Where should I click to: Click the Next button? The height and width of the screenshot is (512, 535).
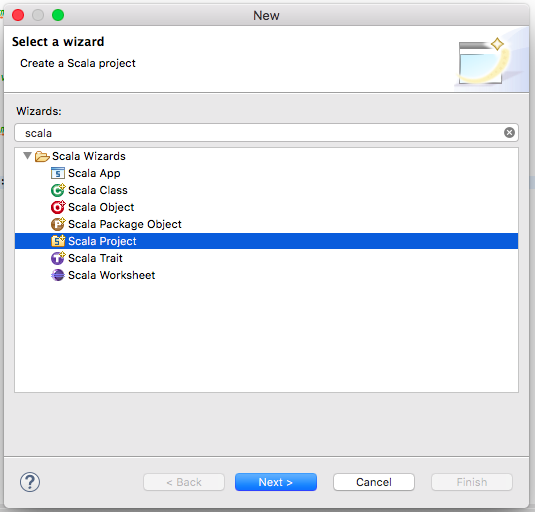[276, 482]
